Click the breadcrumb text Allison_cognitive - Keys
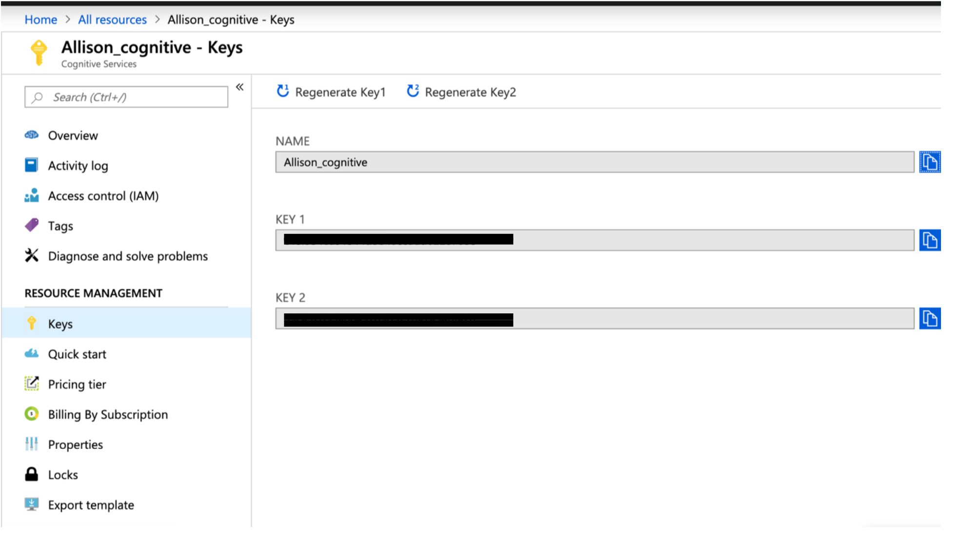This screenshot has height=542, width=980. tap(231, 19)
